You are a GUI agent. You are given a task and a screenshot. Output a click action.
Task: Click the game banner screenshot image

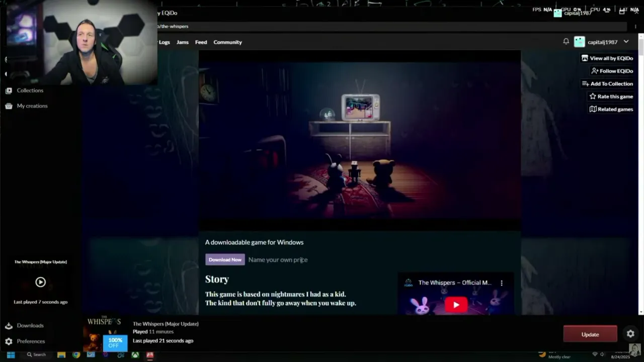point(360,141)
